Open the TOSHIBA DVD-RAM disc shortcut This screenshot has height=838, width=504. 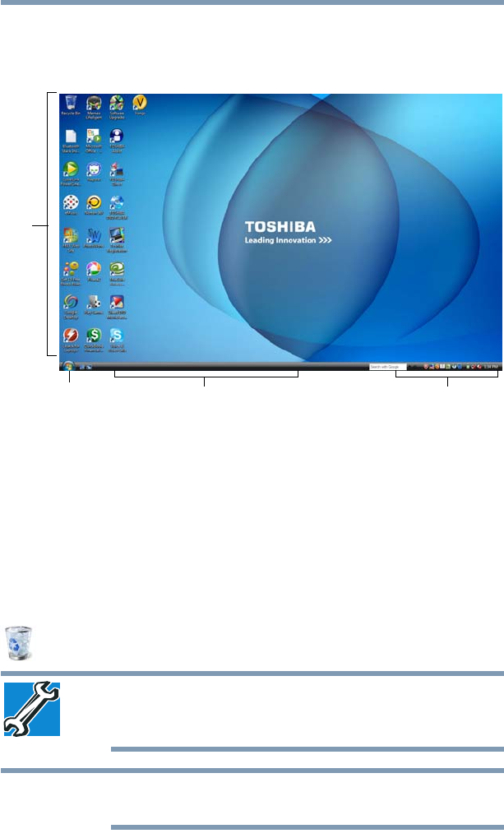117,207
